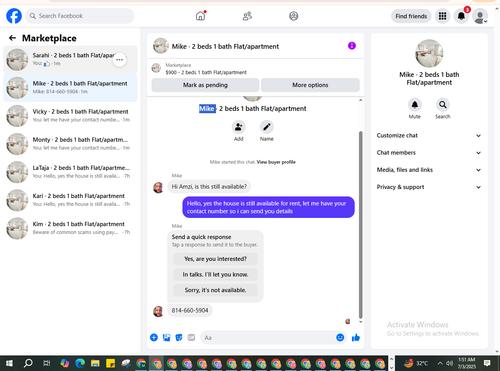Image resolution: width=500 pixels, height=371 pixels.
Task: Open more actions plus icon in composer
Action: (x=154, y=337)
